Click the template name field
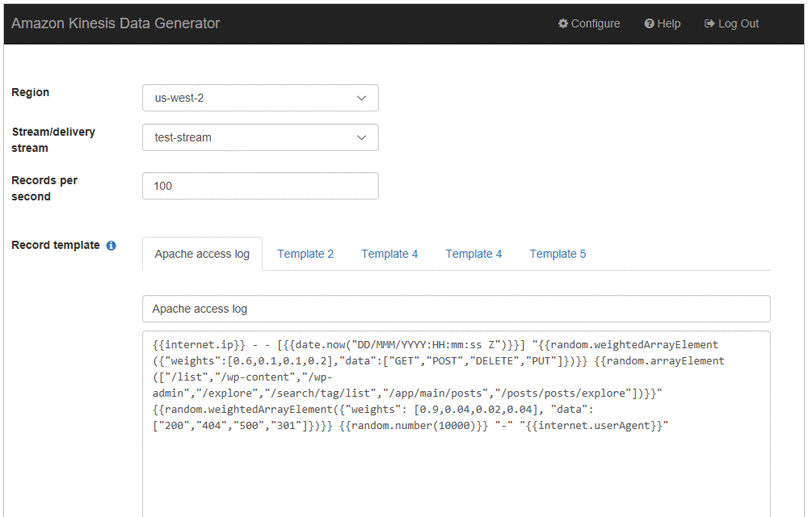809x517 pixels. pyautogui.click(x=456, y=309)
